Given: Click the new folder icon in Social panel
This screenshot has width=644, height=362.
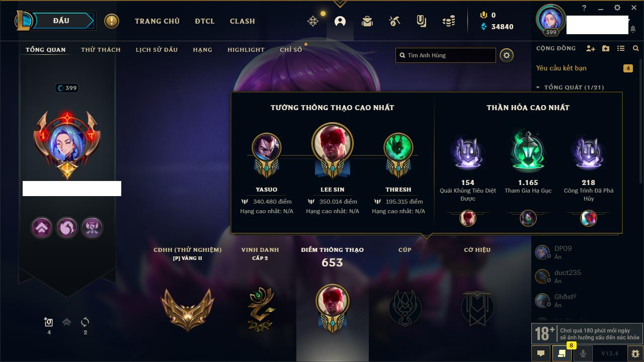Looking at the screenshot, I should (606, 48).
